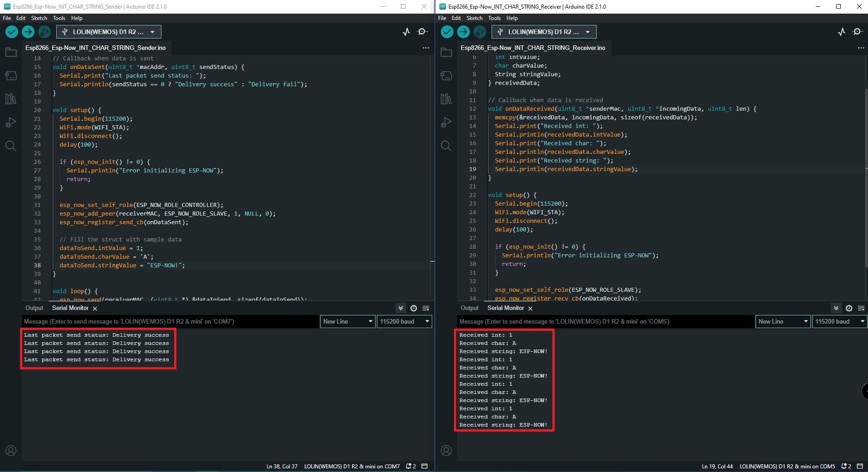Switch to Output tab in Receiver panel
The height and width of the screenshot is (472, 868).
point(469,308)
